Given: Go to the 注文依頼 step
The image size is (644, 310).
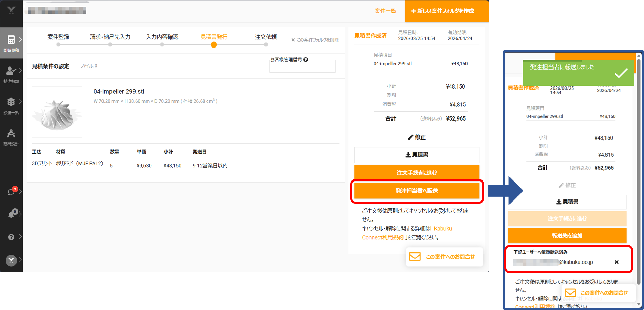Looking at the screenshot, I should pyautogui.click(x=266, y=37).
